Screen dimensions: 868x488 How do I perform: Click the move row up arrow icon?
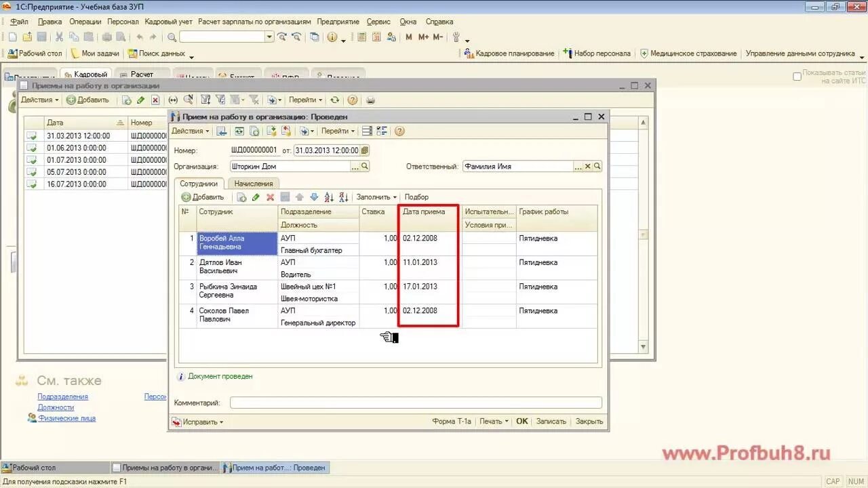pos(299,197)
